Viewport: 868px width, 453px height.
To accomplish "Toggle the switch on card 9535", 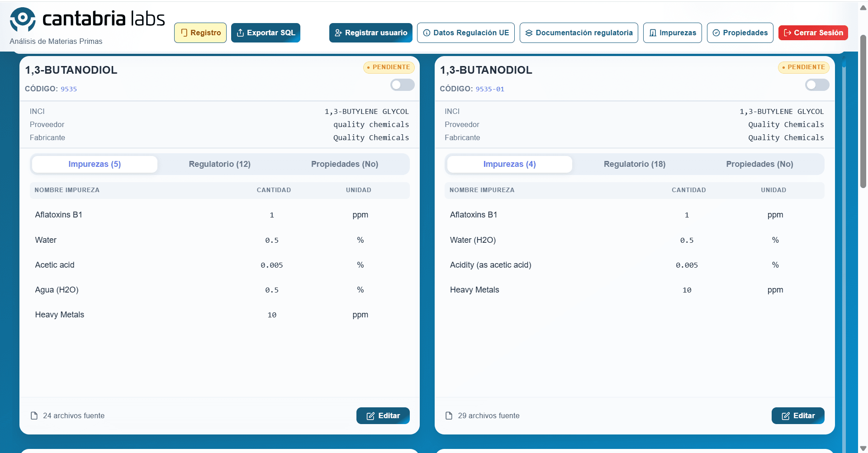I will coord(403,85).
